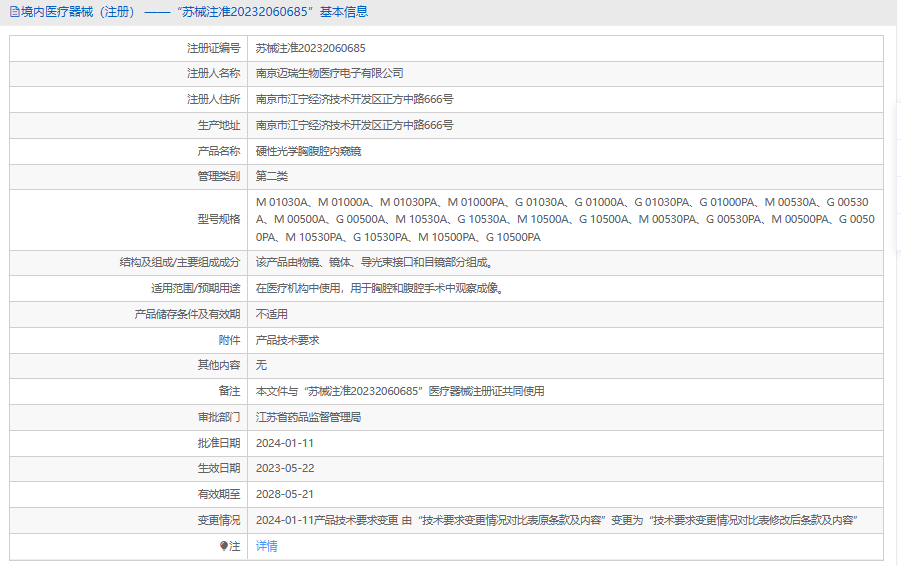The width and height of the screenshot is (901, 565).
Task: Click the effective date 2023-05-22
Action: (285, 468)
